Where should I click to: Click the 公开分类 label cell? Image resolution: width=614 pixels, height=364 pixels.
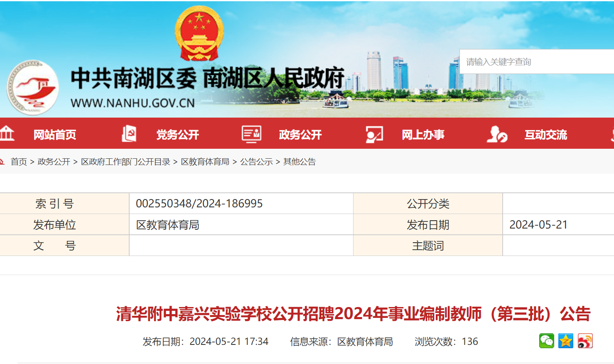pos(428,204)
